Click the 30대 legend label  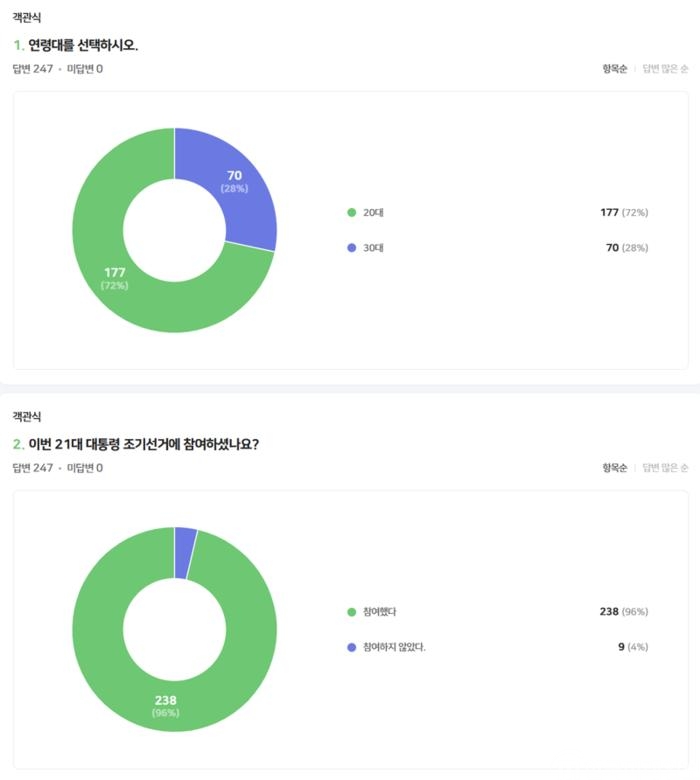click(373, 248)
